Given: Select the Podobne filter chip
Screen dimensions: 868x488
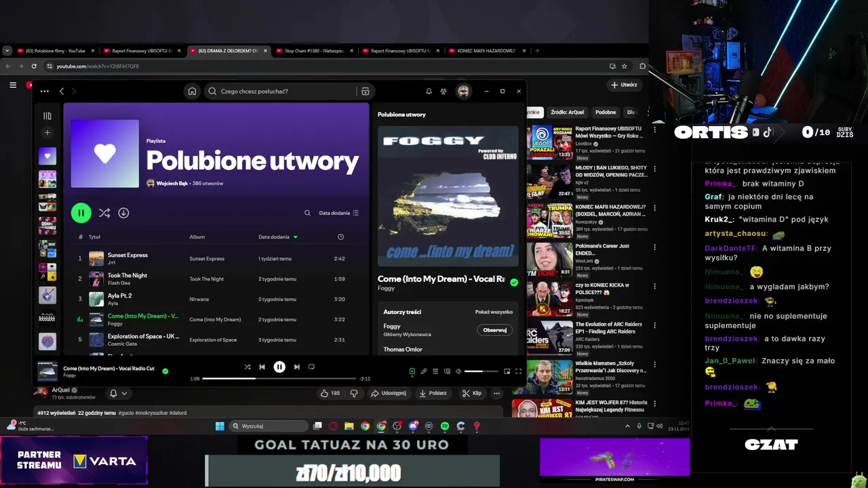Looking at the screenshot, I should (x=606, y=113).
